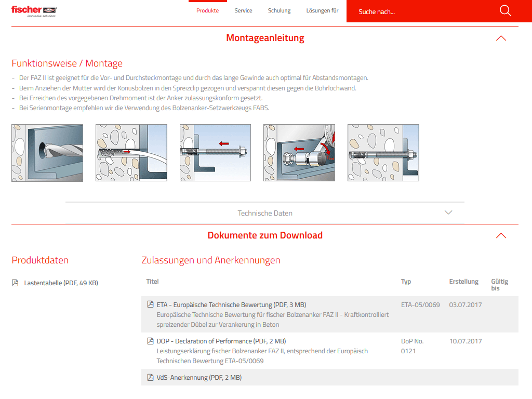
Task: Open the Lösungen für menu
Action: (x=322, y=11)
